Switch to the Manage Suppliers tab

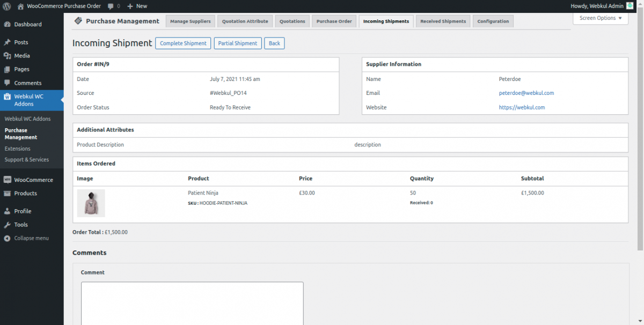(191, 21)
